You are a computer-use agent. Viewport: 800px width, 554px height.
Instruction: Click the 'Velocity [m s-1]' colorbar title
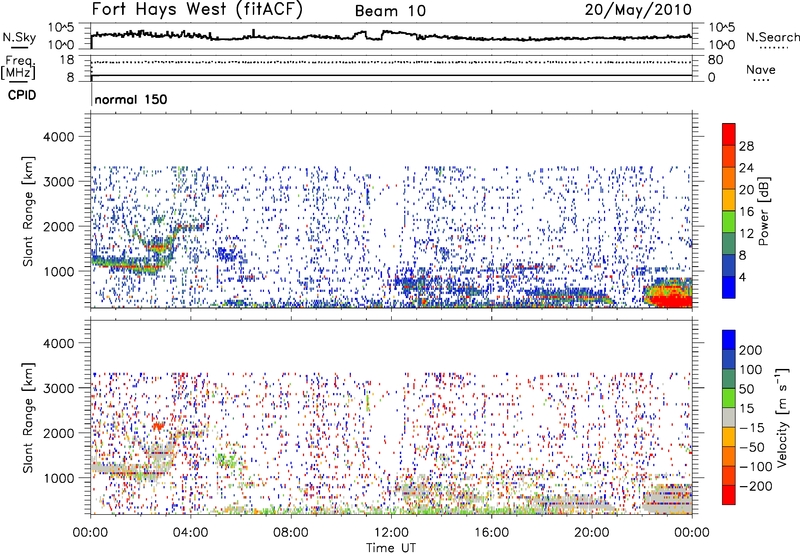782,418
